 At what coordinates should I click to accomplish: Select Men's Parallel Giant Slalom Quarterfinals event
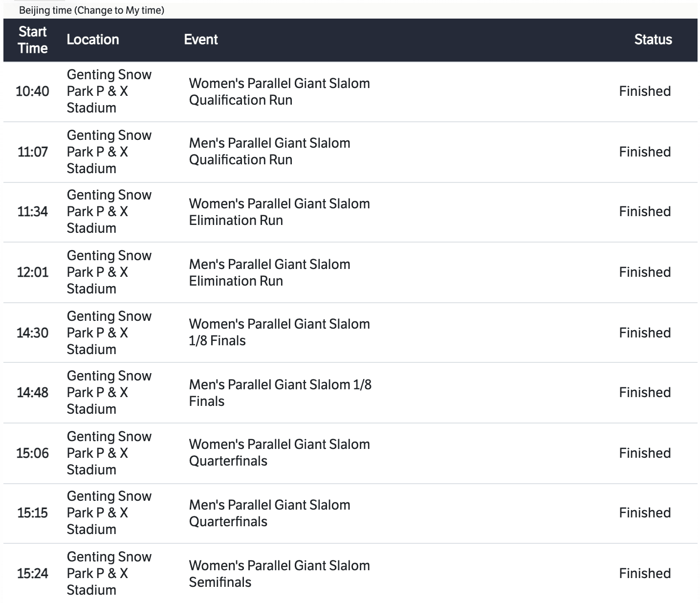pyautogui.click(x=269, y=513)
